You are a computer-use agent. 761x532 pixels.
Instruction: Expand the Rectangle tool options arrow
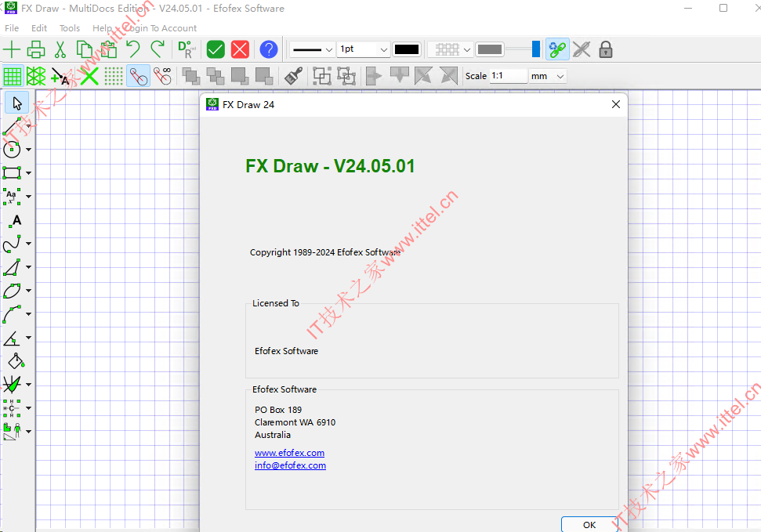pos(29,173)
